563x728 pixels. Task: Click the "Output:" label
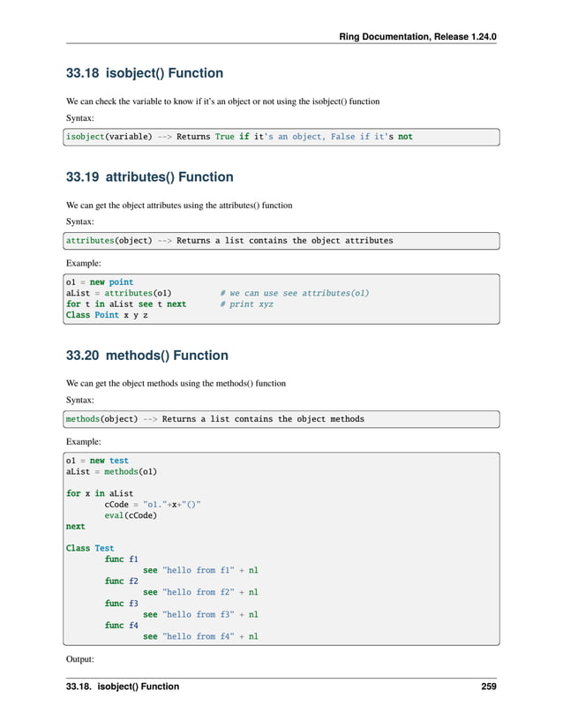pyautogui.click(x=79, y=659)
